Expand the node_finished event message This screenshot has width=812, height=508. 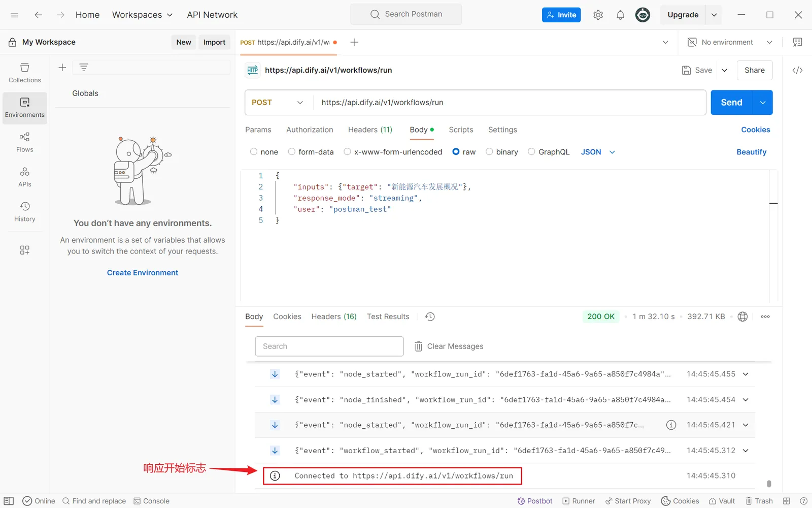[746, 400]
